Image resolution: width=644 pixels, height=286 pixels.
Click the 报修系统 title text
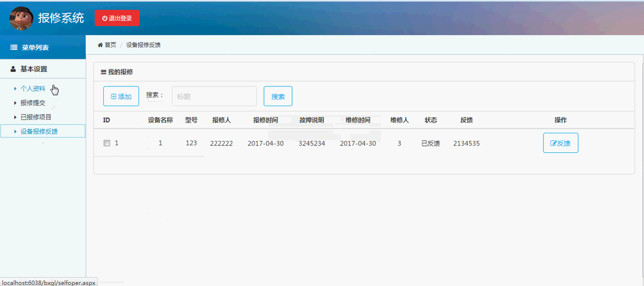(61, 18)
